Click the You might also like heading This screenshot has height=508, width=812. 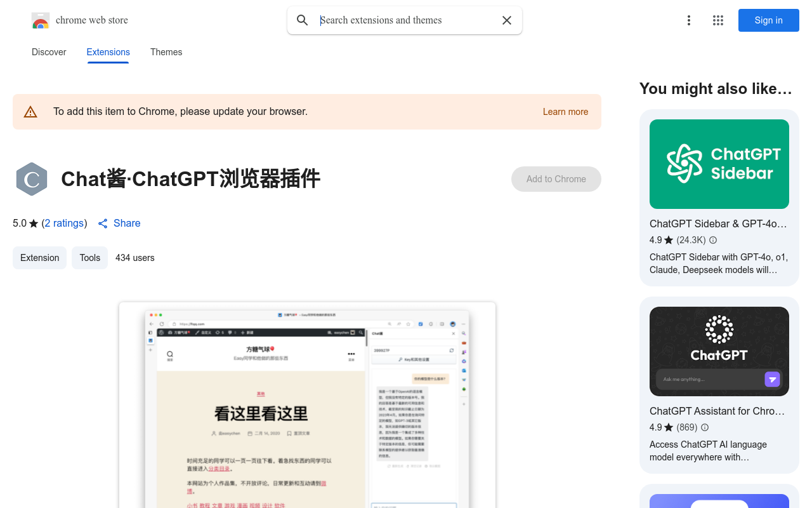pos(716,89)
